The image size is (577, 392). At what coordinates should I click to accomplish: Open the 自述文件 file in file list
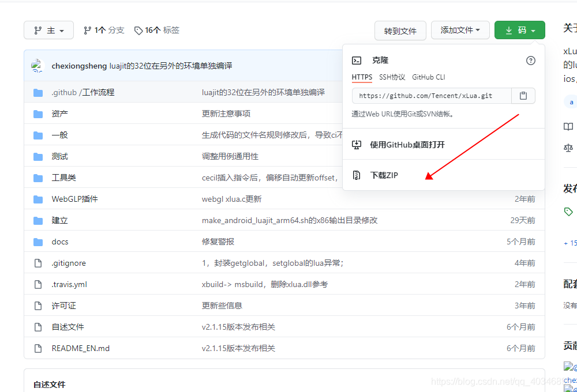tap(68, 327)
